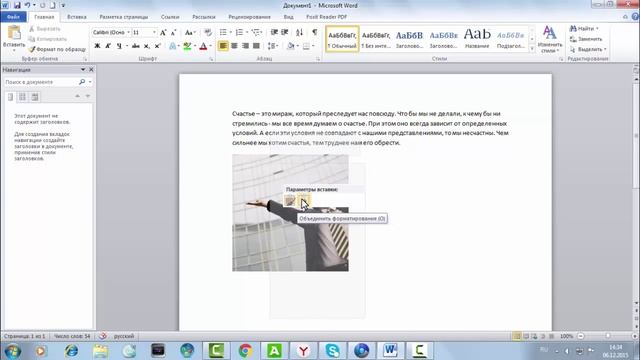Click the numbered list icon
The width and height of the screenshot is (640, 360).
[x=239, y=32]
